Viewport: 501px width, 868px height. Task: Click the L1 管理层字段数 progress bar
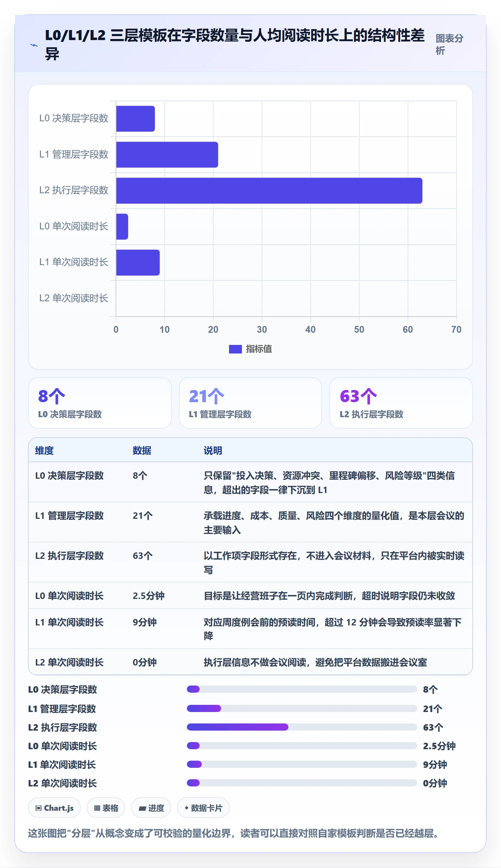(302, 708)
